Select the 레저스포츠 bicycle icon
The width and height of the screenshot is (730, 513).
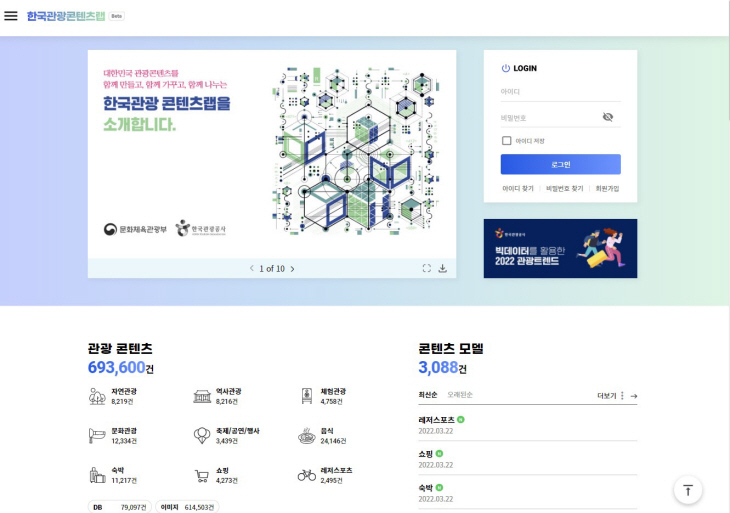pos(307,475)
